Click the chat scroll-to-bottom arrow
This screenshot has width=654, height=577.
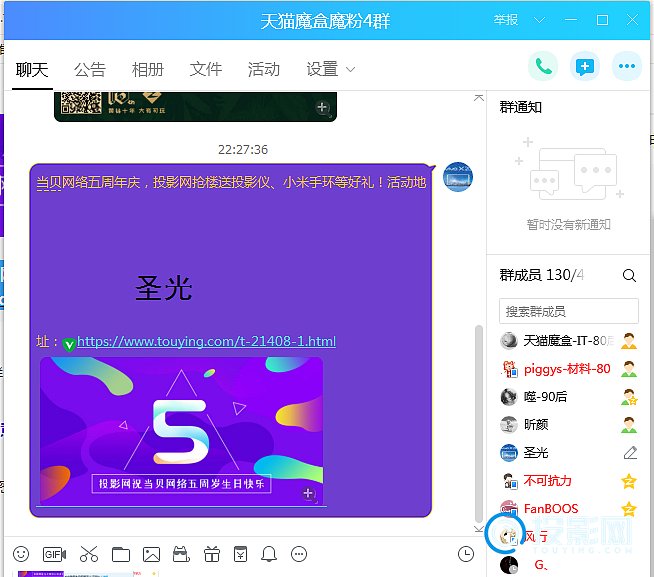479,529
